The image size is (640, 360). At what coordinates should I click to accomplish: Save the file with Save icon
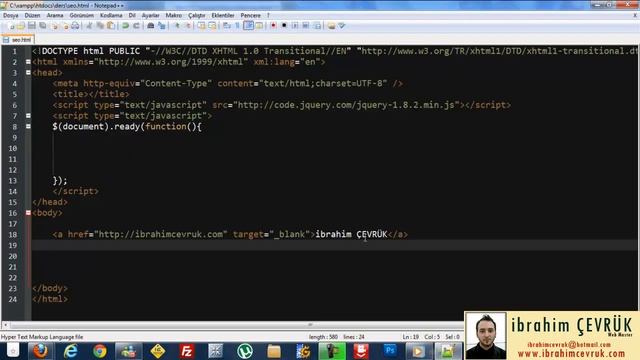click(32, 26)
